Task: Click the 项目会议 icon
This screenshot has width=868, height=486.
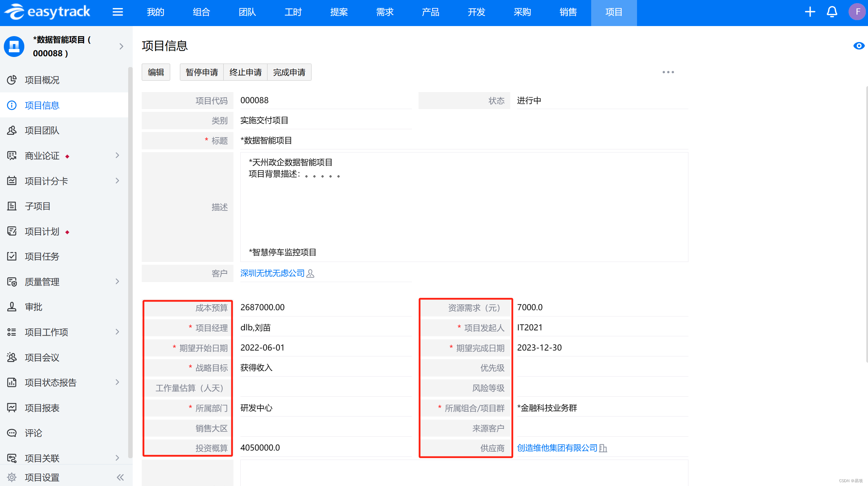Action: [x=12, y=357]
